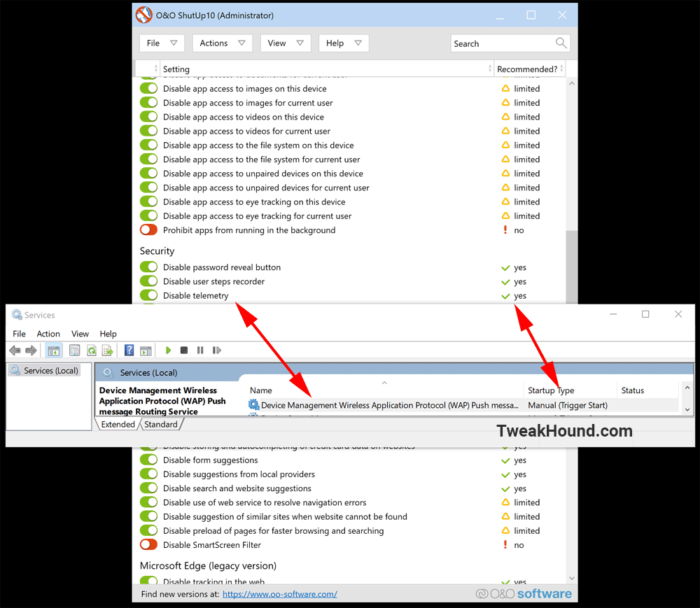The width and height of the screenshot is (700, 608).
Task: Click the Services list scrollbar down arrow
Action: [687, 409]
